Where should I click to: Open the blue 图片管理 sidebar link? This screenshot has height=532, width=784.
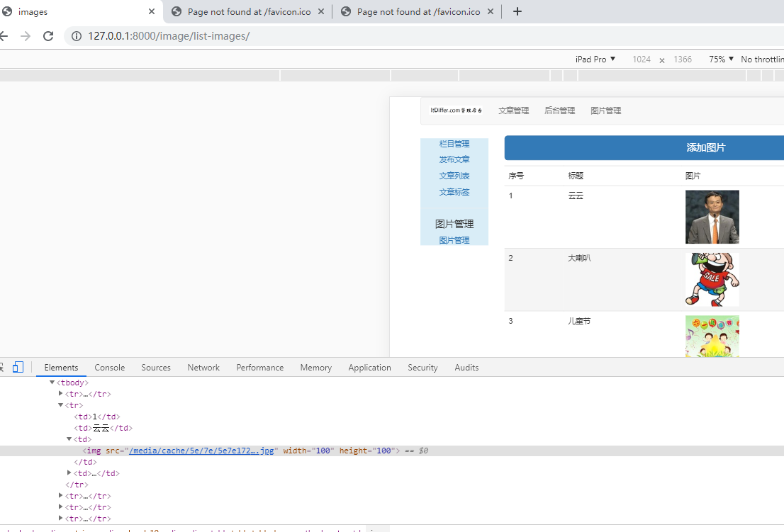click(x=454, y=240)
